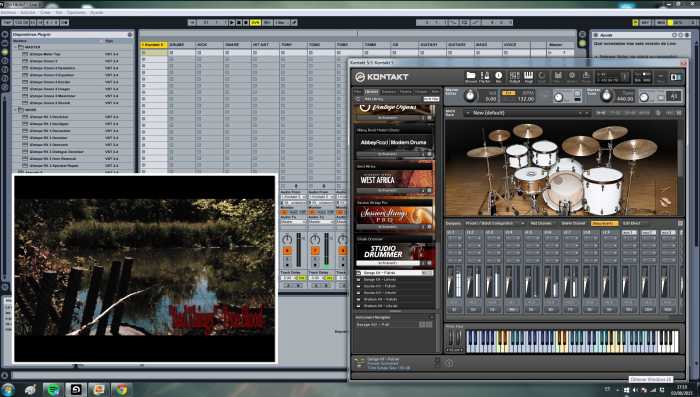Viewport: 700px width, 397px height.
Task: Toggle the orange Ext sync button
Action: pos(508,93)
